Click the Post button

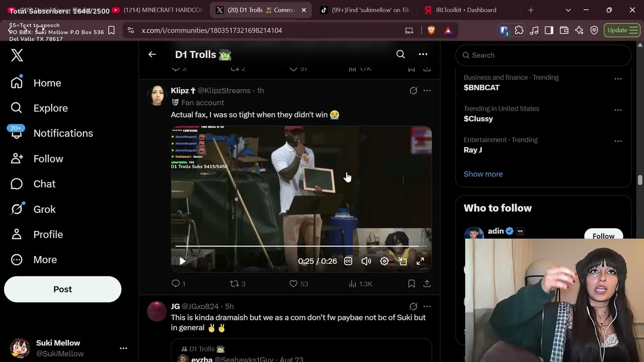click(63, 289)
